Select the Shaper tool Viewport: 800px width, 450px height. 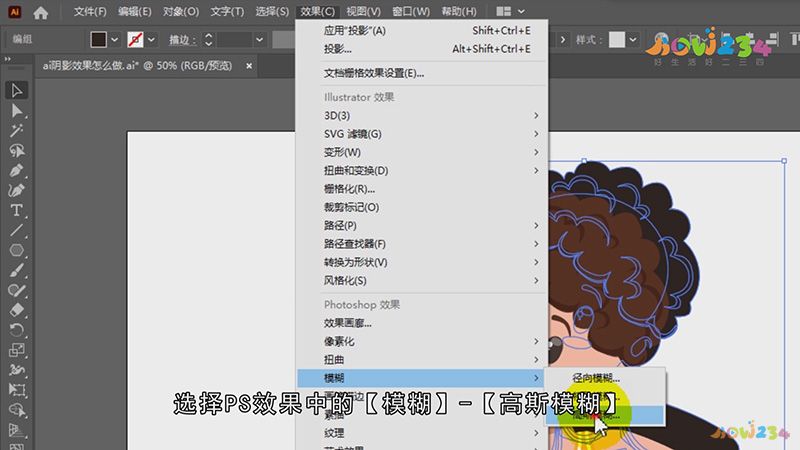(16, 290)
